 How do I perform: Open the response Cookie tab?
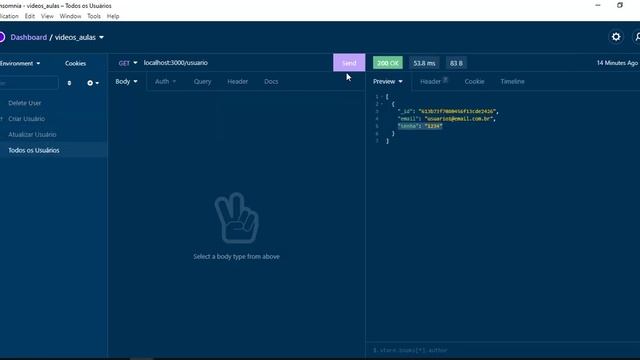[474, 81]
